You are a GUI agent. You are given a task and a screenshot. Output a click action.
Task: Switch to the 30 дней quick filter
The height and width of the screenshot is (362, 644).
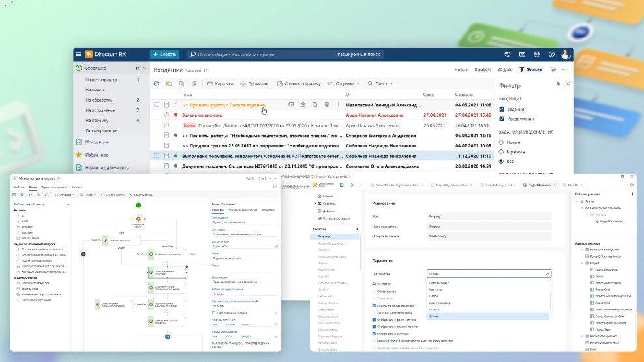505,70
